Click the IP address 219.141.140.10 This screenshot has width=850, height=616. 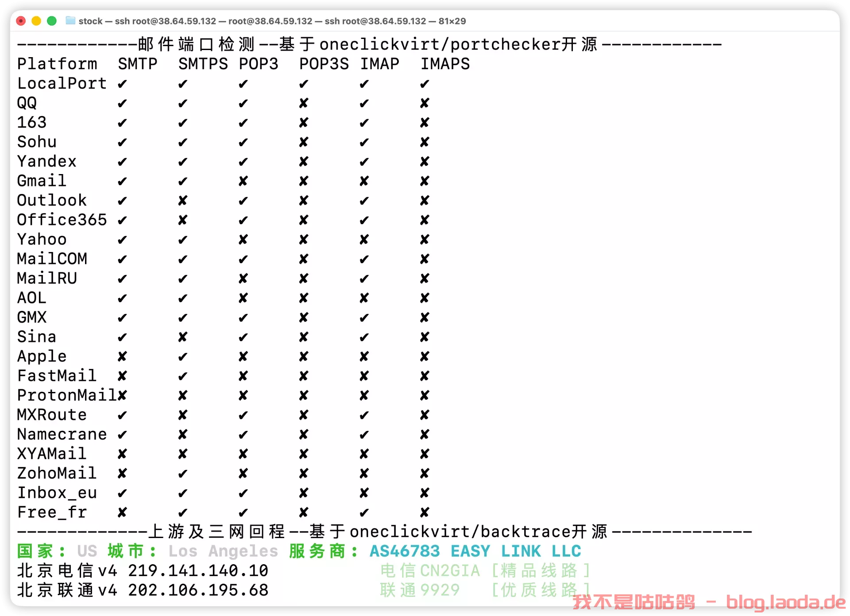pyautogui.click(x=198, y=570)
